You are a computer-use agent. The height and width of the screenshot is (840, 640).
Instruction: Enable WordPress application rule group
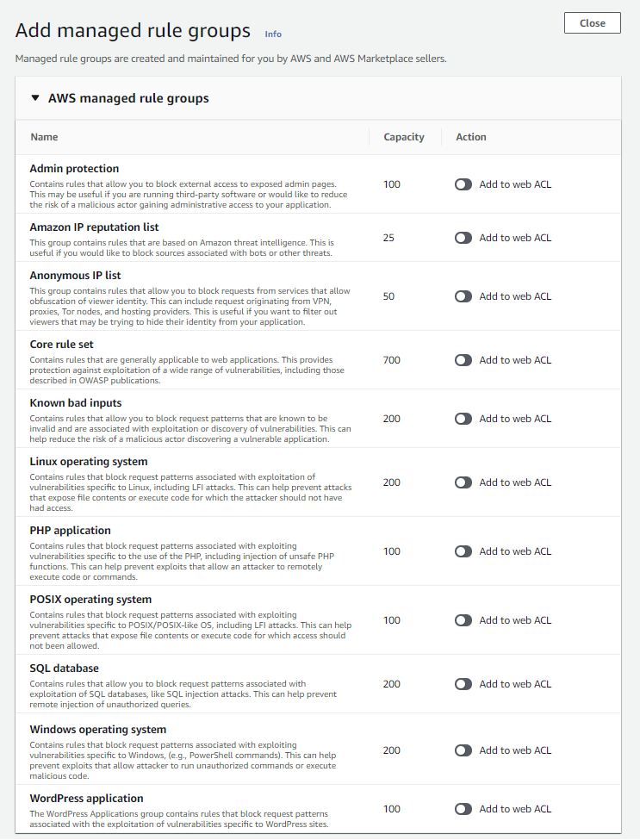pyautogui.click(x=463, y=809)
